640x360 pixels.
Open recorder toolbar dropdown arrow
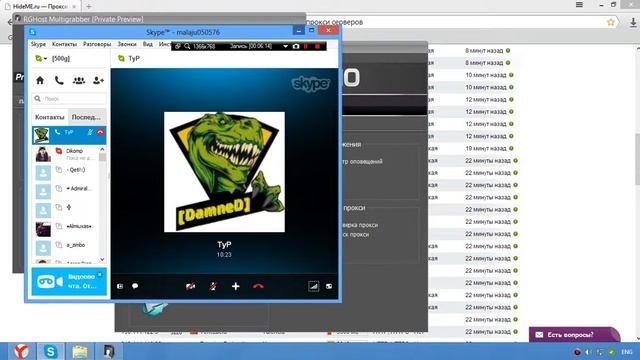[285, 47]
